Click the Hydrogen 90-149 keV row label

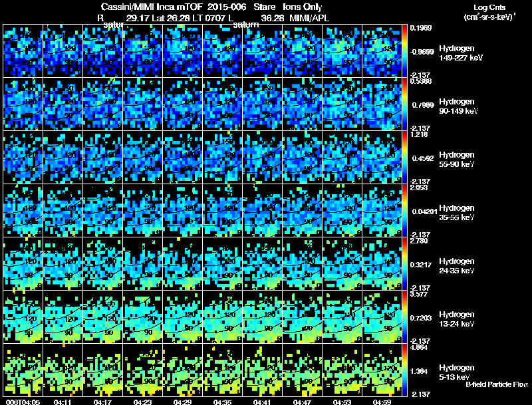(459, 106)
